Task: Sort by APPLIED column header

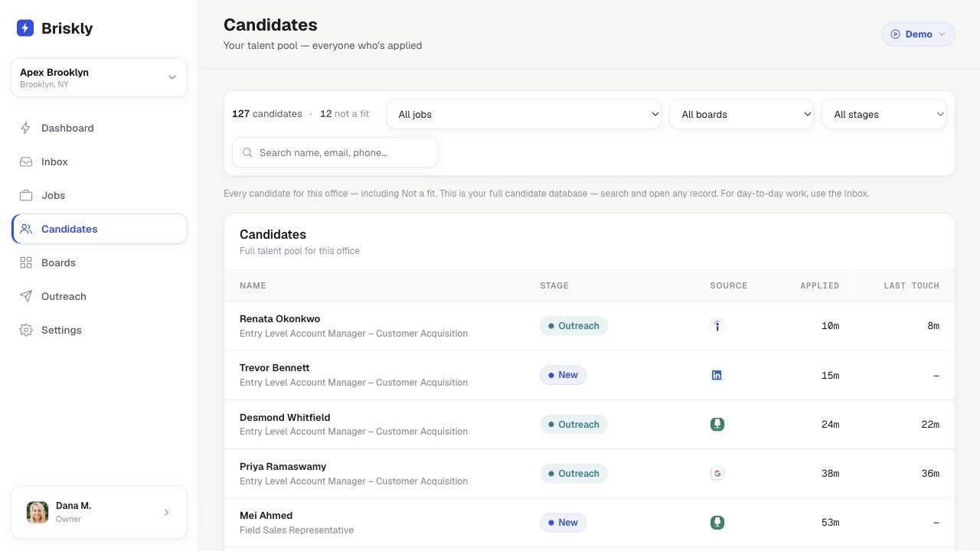Action: pyautogui.click(x=819, y=285)
